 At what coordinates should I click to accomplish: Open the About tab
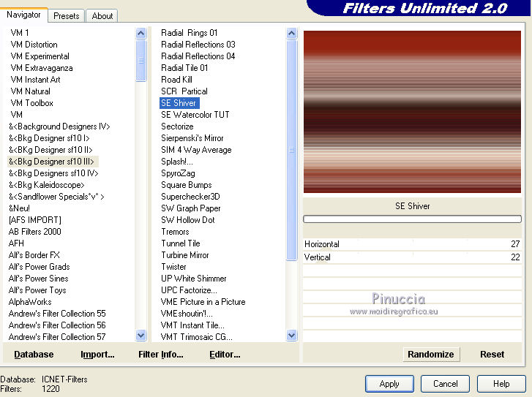tap(102, 16)
